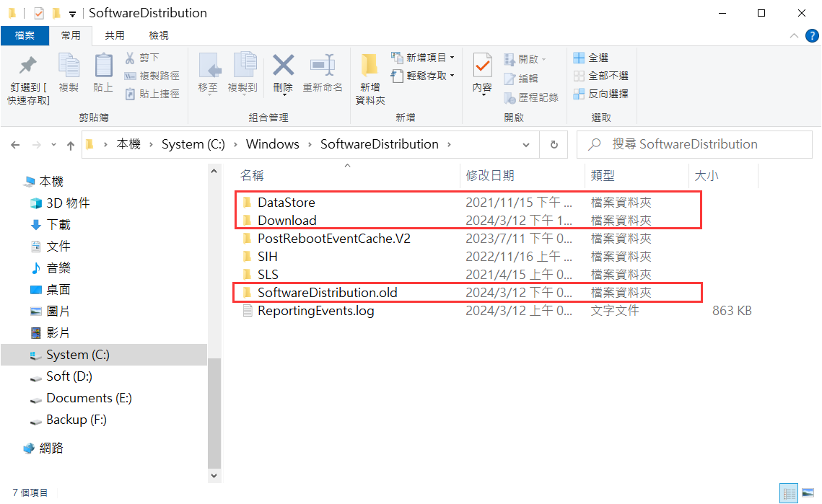Click the Properties (內容) icon
This screenshot has width=822, height=504.
coord(482,66)
